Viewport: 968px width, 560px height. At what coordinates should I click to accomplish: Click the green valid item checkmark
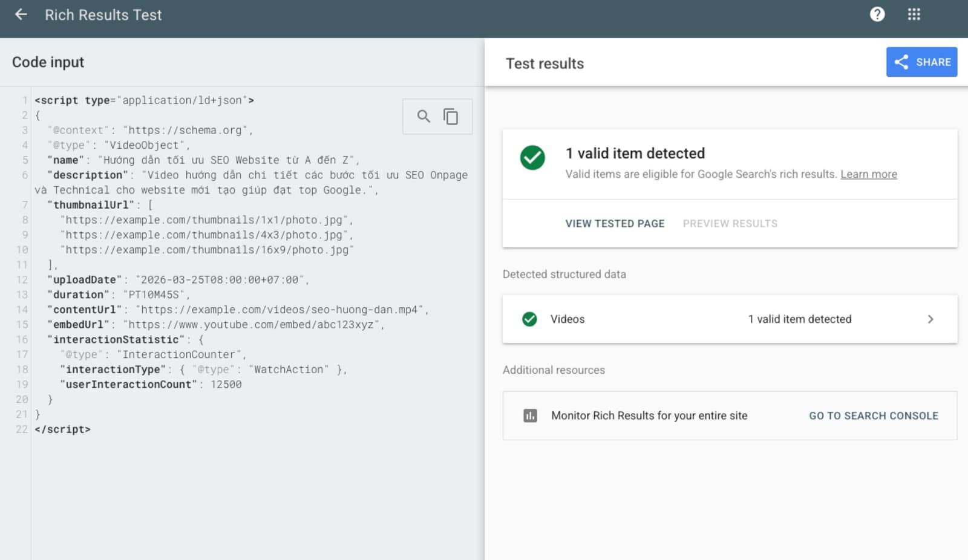(x=532, y=158)
